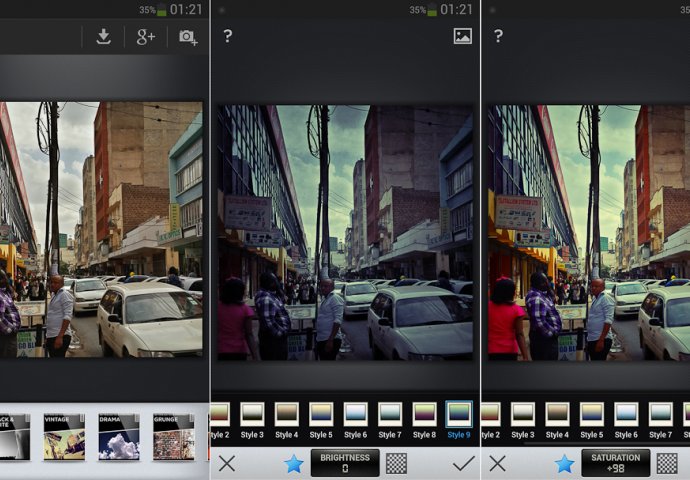The image size is (690, 480).
Task: Share the photo via the Google+ icon
Action: [146, 37]
